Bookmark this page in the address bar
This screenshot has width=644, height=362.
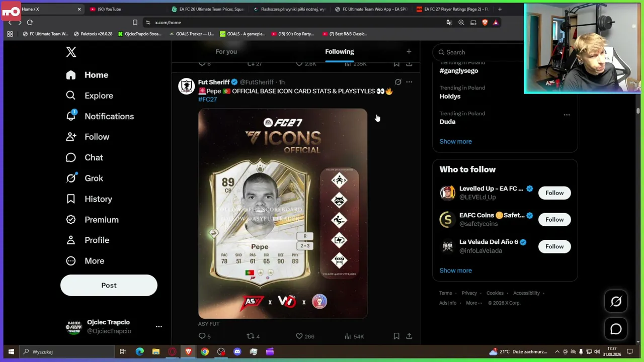135,23
